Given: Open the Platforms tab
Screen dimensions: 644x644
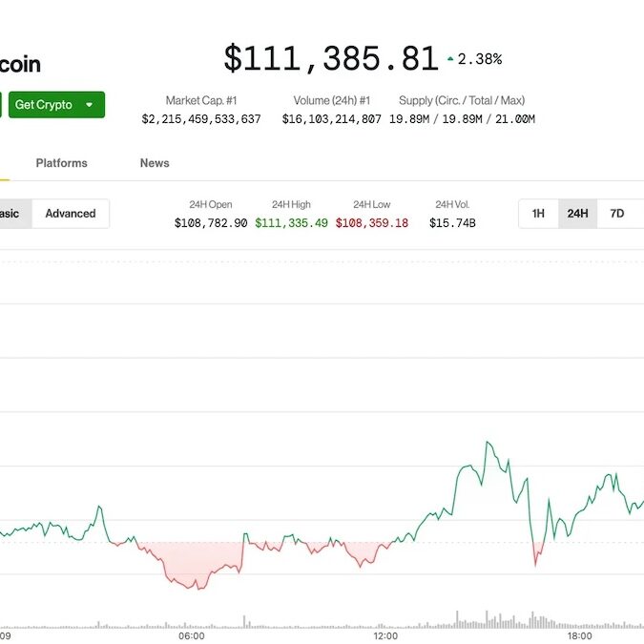Looking at the screenshot, I should click(x=61, y=163).
